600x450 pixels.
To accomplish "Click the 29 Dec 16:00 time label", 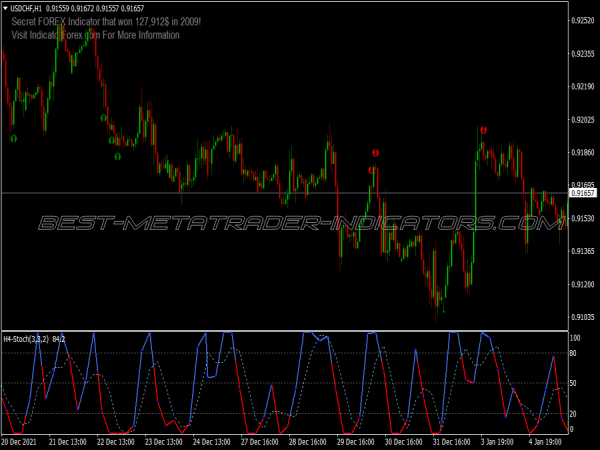I will [355, 442].
